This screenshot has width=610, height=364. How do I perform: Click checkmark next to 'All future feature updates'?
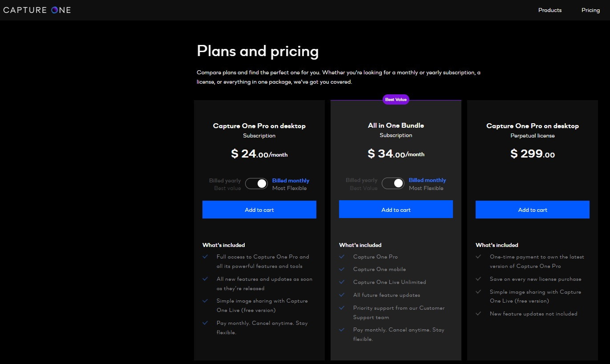(342, 295)
